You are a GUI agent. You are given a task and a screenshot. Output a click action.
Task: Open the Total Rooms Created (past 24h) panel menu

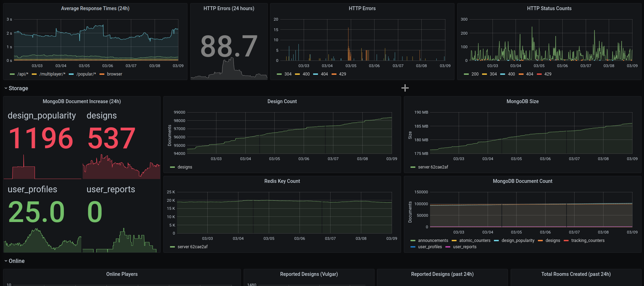click(x=576, y=274)
